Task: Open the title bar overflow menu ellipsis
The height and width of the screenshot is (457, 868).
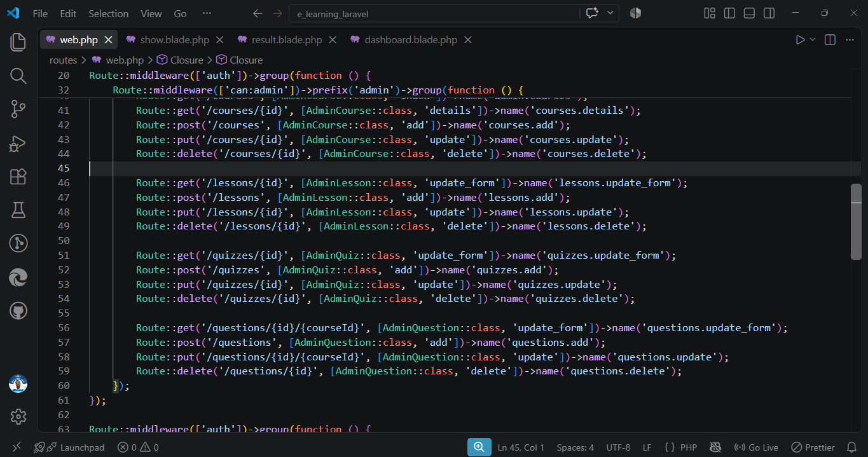Action: 207,13
